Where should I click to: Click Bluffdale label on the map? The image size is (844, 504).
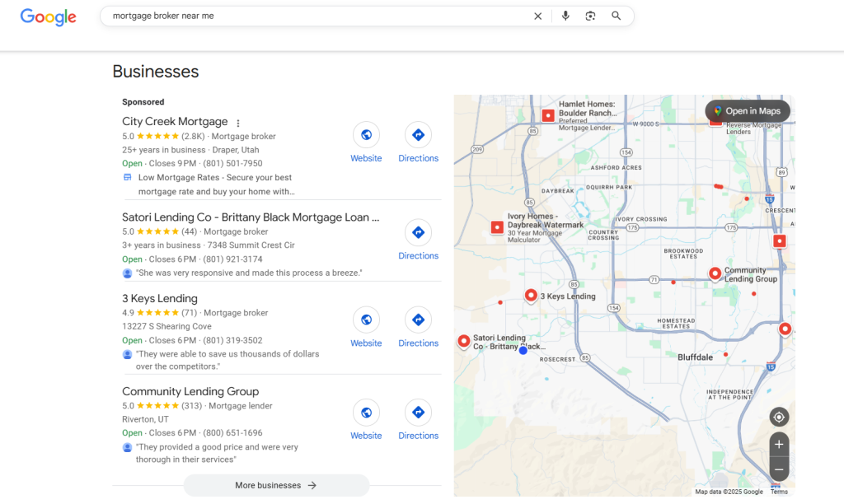coord(695,357)
